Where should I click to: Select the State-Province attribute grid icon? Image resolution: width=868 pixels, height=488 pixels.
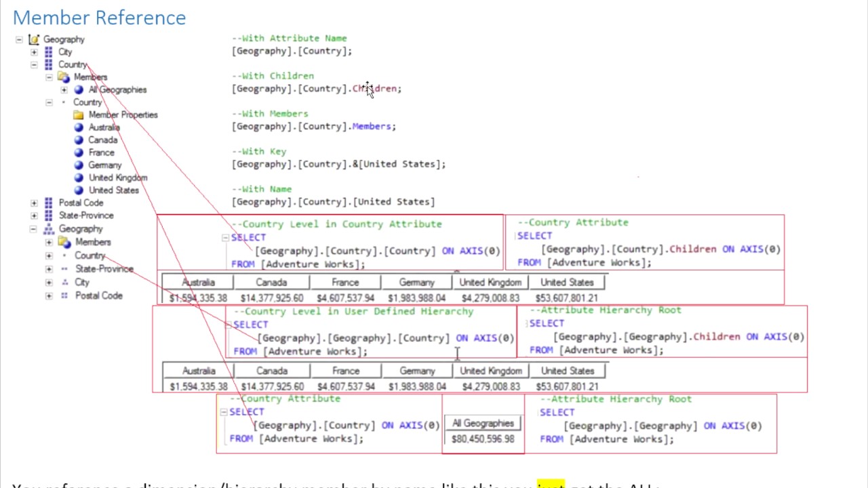(49, 216)
